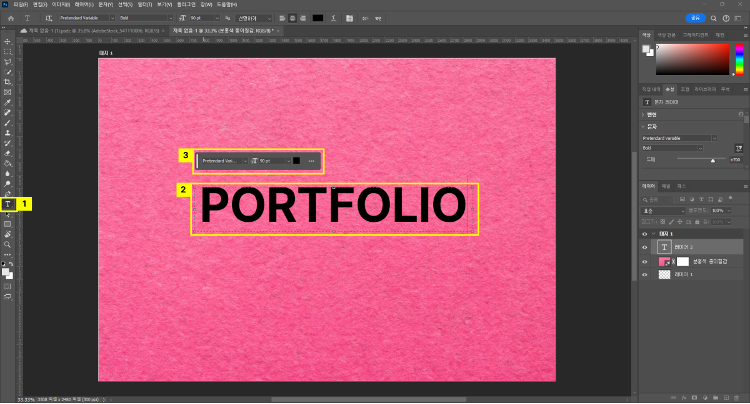Select the Rectangle shape tool
The width and height of the screenshot is (750, 404).
[x=7, y=224]
